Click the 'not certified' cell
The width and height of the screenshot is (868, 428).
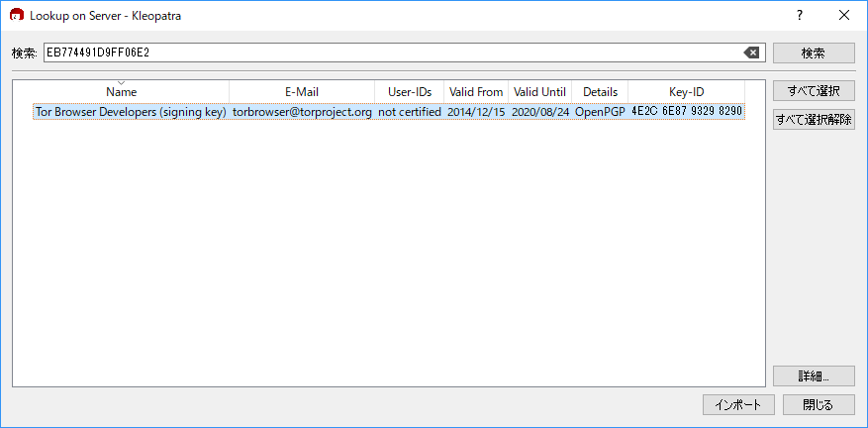click(409, 111)
